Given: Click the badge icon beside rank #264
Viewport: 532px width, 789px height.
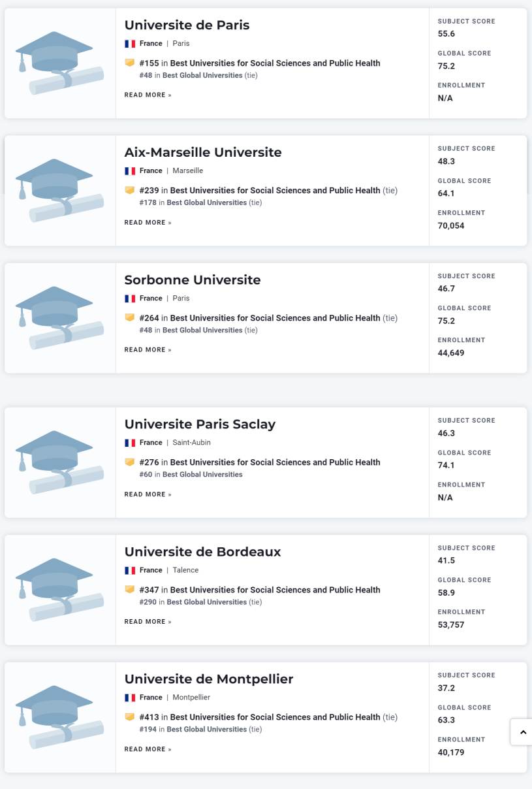Looking at the screenshot, I should [130, 317].
